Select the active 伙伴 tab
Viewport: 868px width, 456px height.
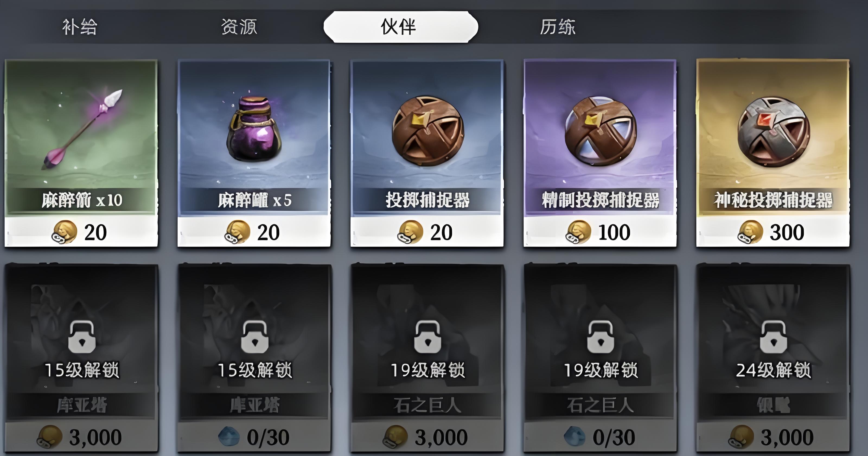pyautogui.click(x=401, y=27)
